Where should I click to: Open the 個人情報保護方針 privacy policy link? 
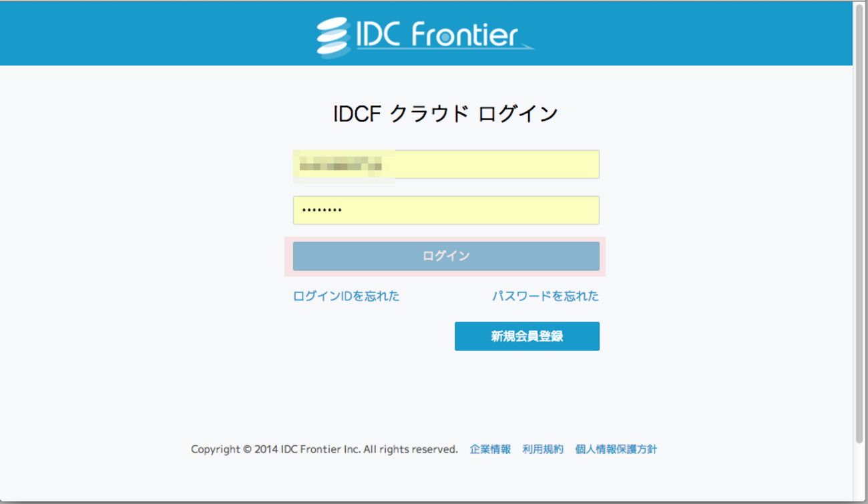coord(615,449)
